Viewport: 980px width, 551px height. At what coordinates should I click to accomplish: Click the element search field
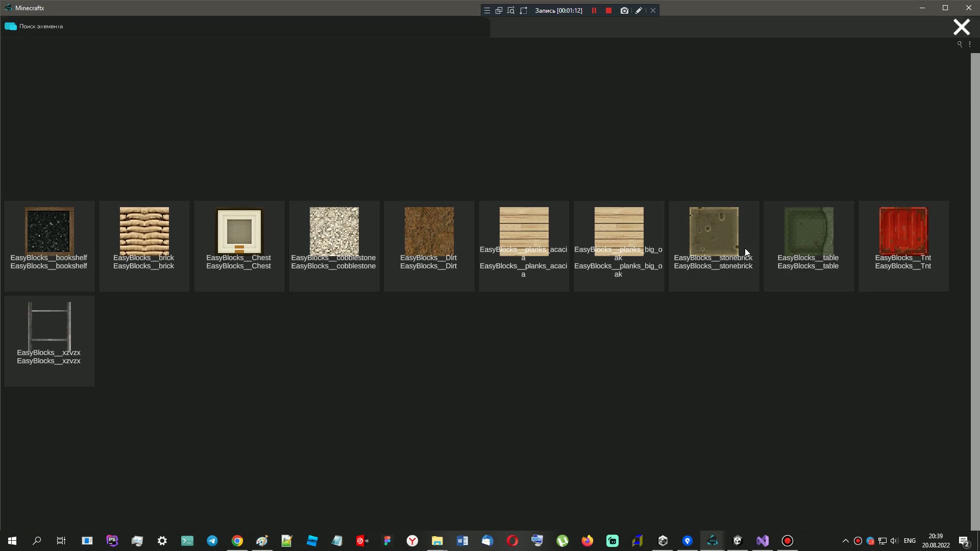[245, 27]
